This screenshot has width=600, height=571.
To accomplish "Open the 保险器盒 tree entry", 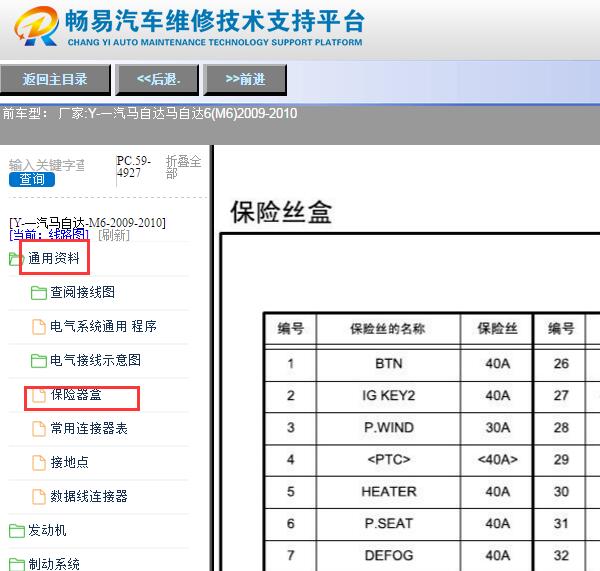I will pyautogui.click(x=76, y=395).
